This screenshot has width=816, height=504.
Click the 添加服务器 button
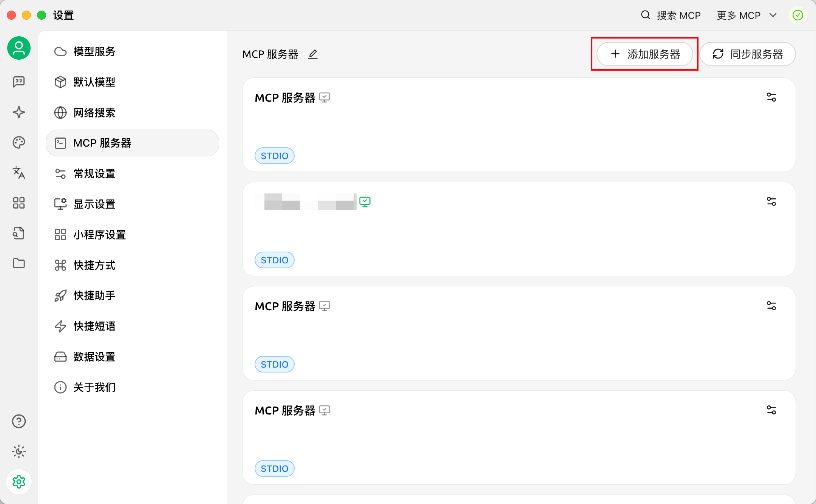[x=645, y=54]
